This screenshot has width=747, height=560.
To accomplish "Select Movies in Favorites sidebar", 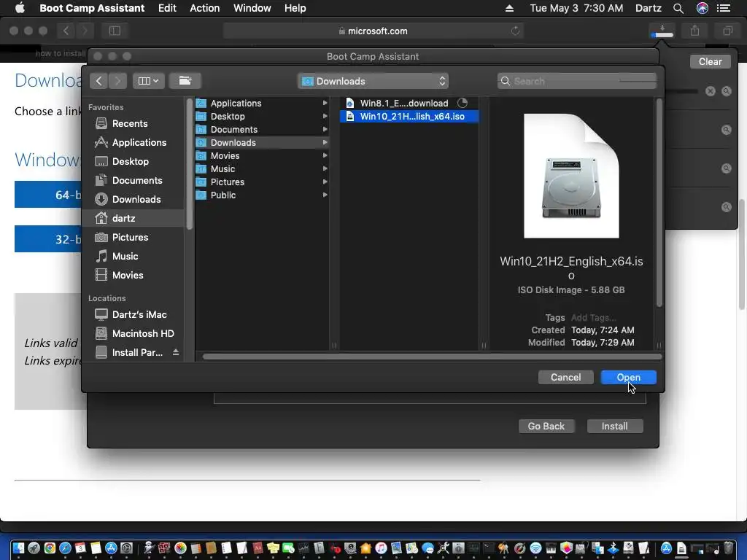I will point(128,275).
